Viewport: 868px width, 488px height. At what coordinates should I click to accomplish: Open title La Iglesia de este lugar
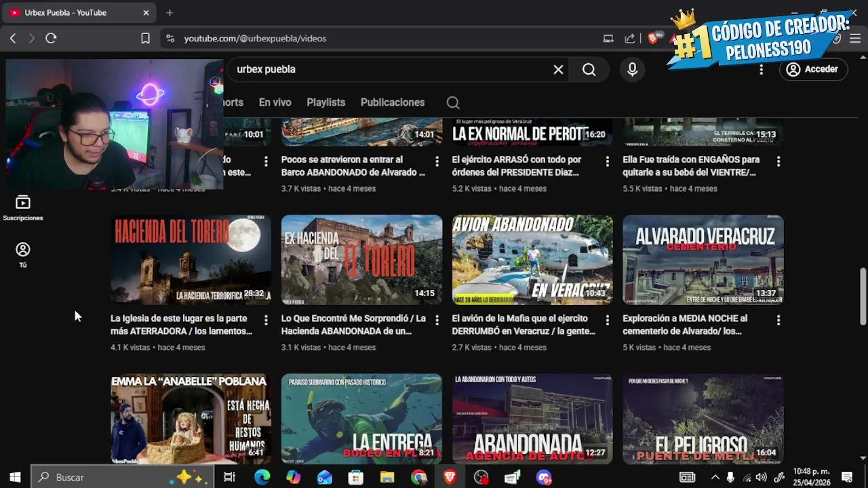tap(181, 325)
